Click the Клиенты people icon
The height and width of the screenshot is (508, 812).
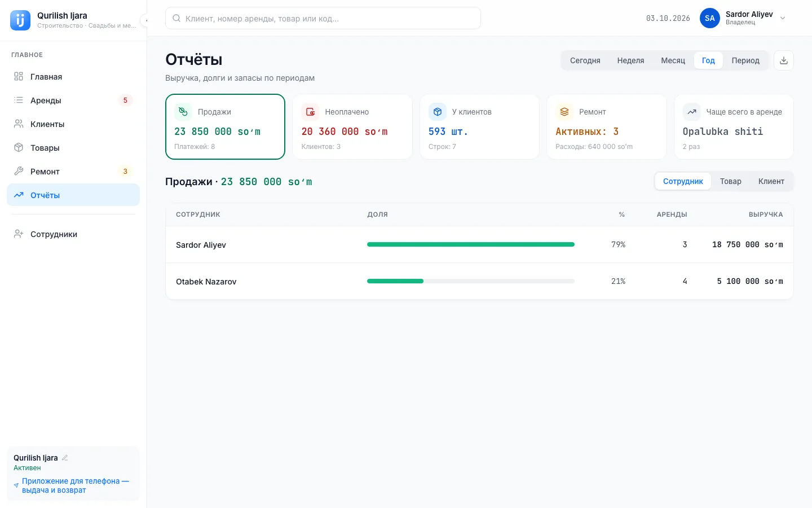(x=19, y=124)
